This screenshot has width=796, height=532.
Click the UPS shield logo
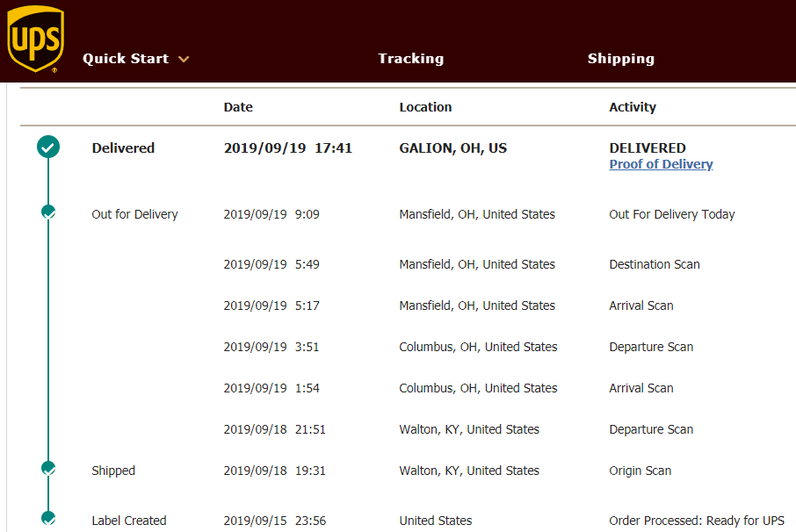coord(35,39)
